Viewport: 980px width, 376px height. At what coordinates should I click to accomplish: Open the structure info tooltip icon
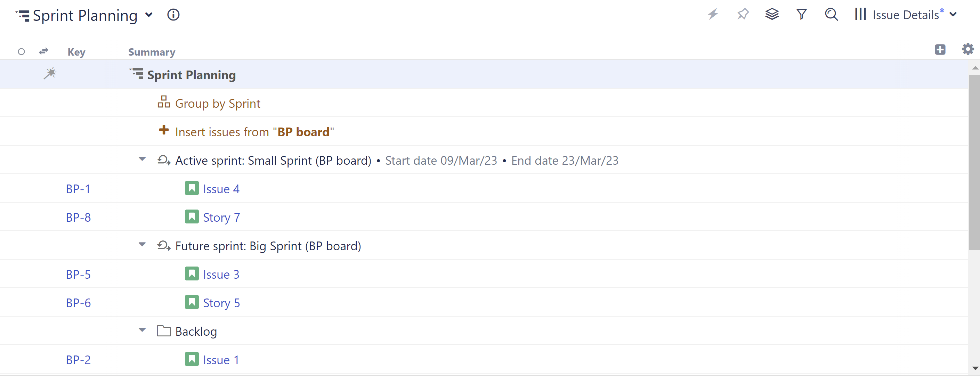click(173, 15)
